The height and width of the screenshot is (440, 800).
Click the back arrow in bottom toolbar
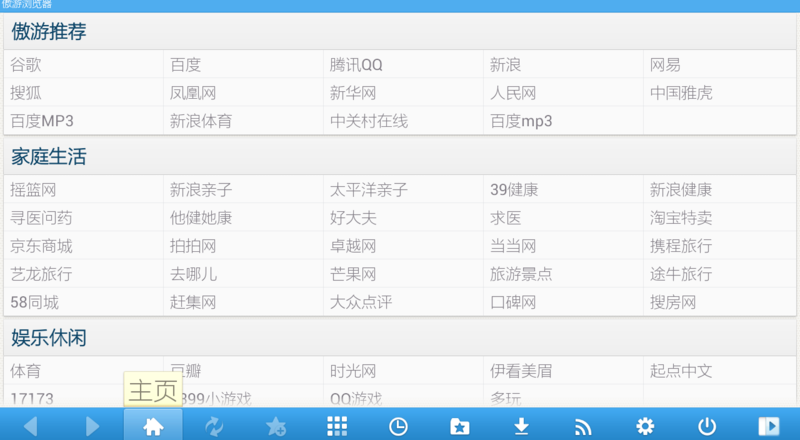pos(30,426)
